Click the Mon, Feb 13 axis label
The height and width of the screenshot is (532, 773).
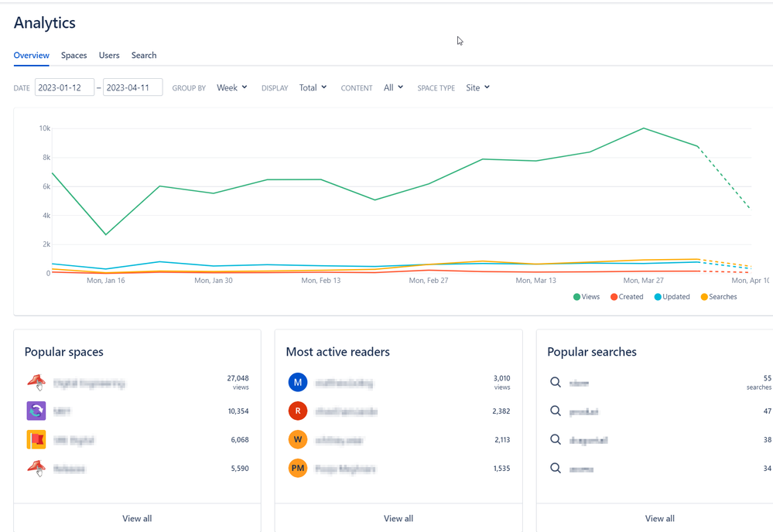(x=321, y=280)
